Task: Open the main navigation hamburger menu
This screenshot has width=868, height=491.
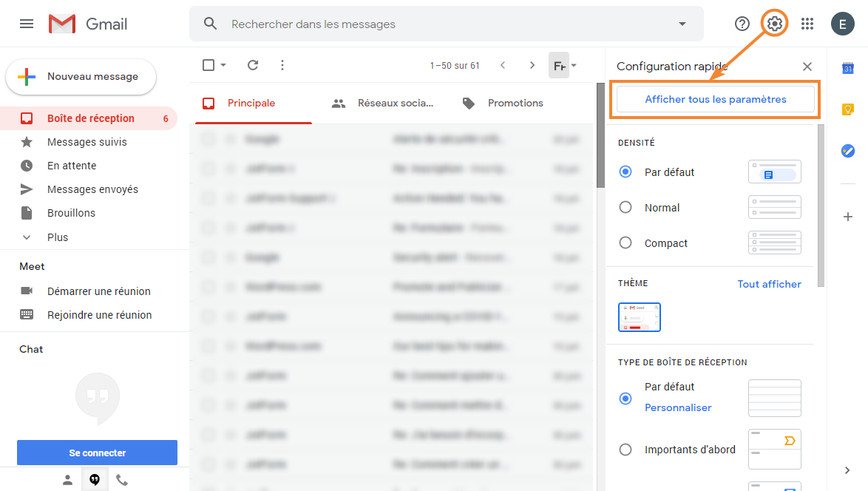Action: (x=27, y=23)
